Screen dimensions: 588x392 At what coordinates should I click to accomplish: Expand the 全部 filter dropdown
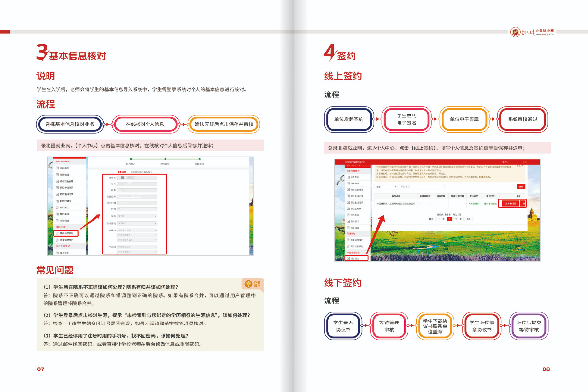386,186
